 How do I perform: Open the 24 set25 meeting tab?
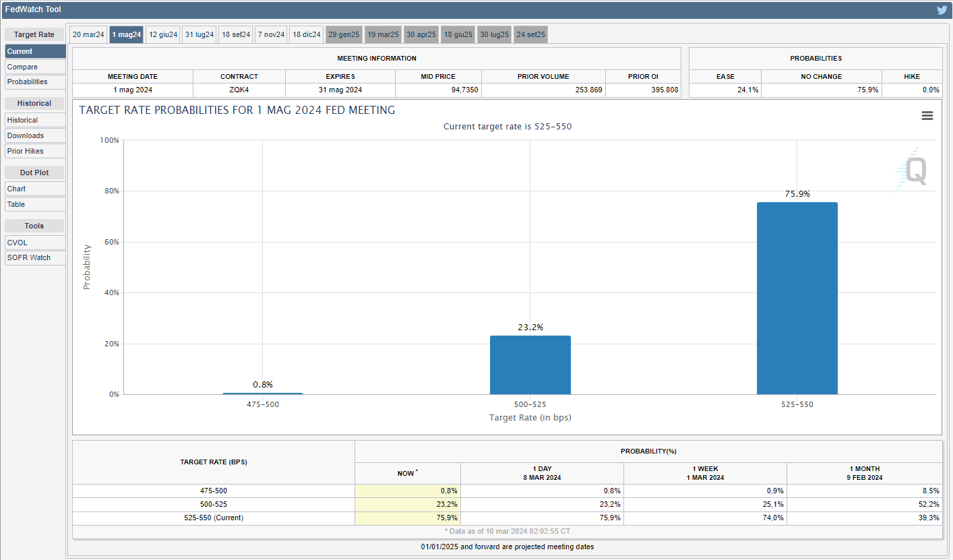click(531, 35)
